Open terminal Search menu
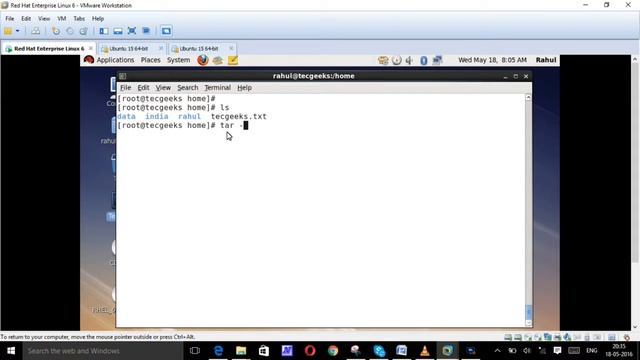Image resolution: width=640 pixels, height=360 pixels. [187, 88]
